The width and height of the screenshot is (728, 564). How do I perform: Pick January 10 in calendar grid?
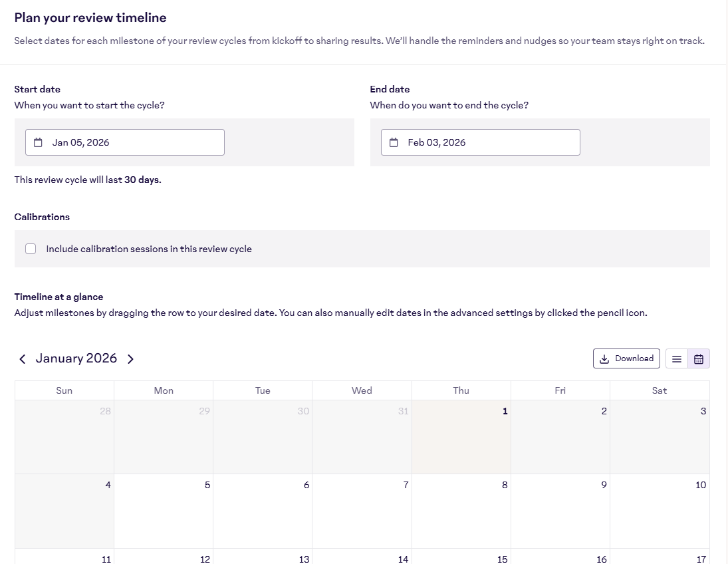(660, 510)
